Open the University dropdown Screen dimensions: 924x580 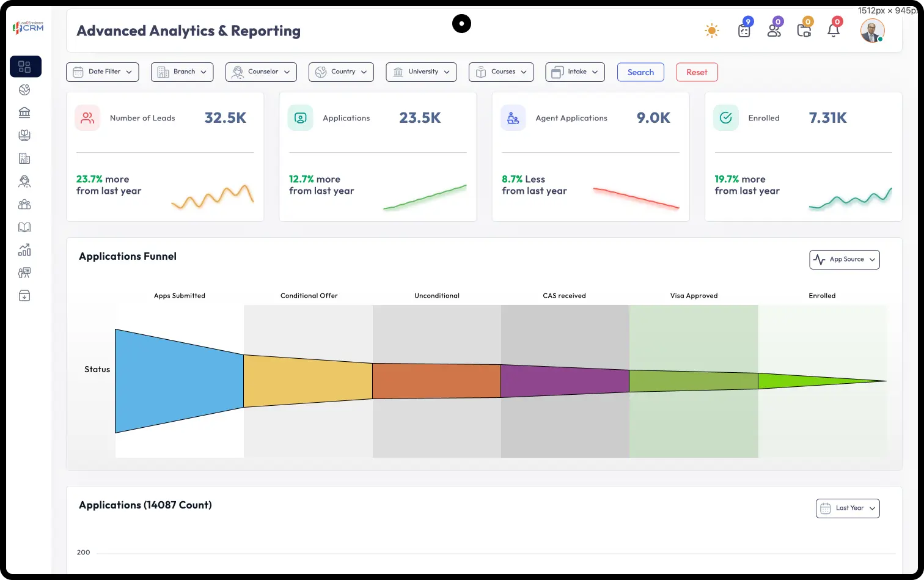pos(422,72)
